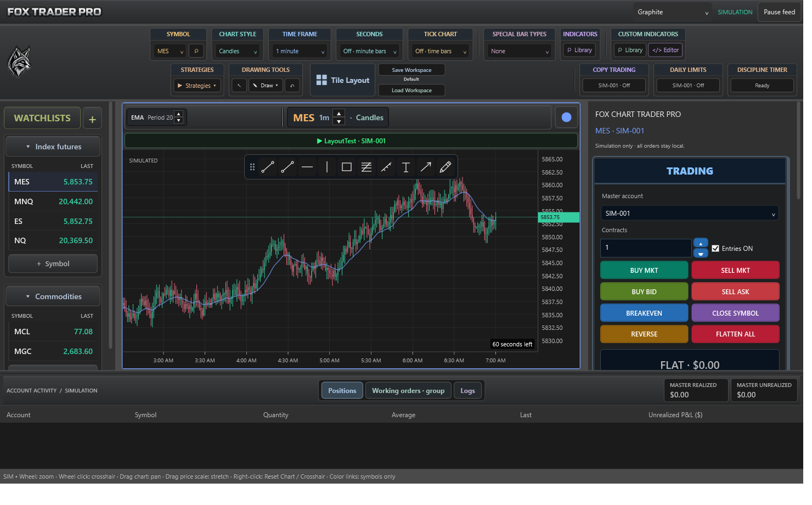812x505 pixels.
Task: Select the text annotation tool
Action: click(x=406, y=167)
